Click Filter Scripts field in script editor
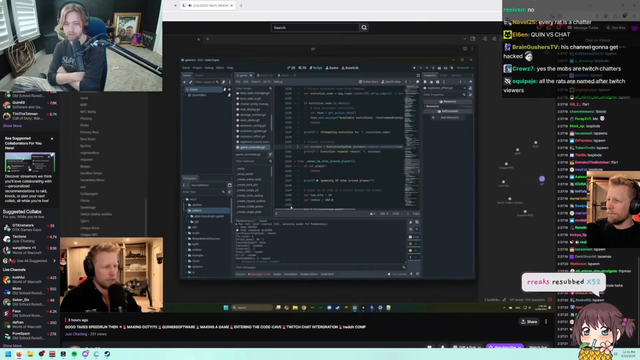Screen dimensions: 640x360 253,88
